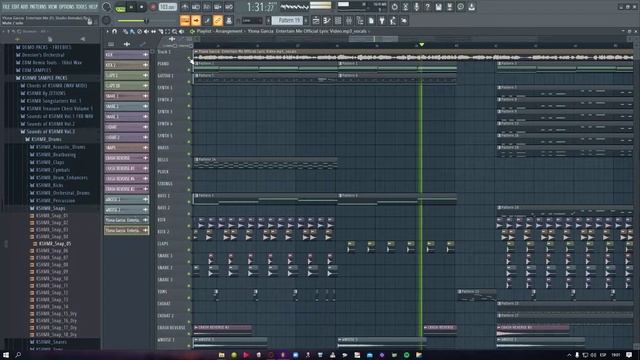
Task: Open the VIEW menu
Action: point(53,7)
